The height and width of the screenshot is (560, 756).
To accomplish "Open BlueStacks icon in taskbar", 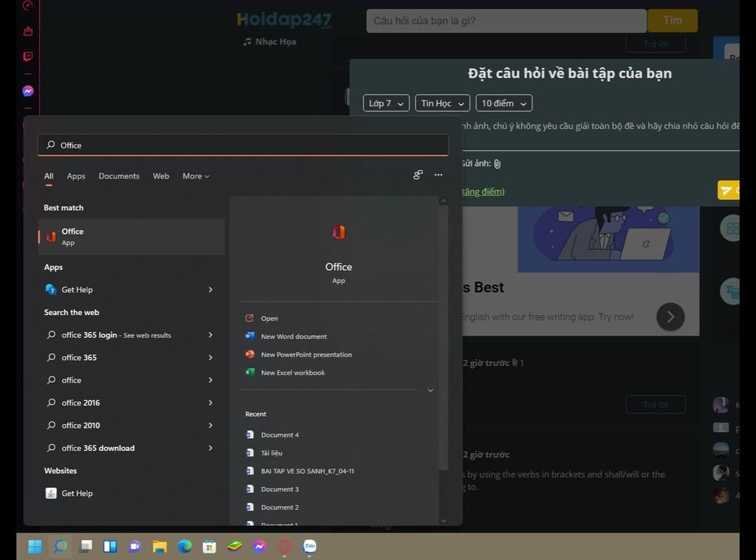I will click(234, 546).
